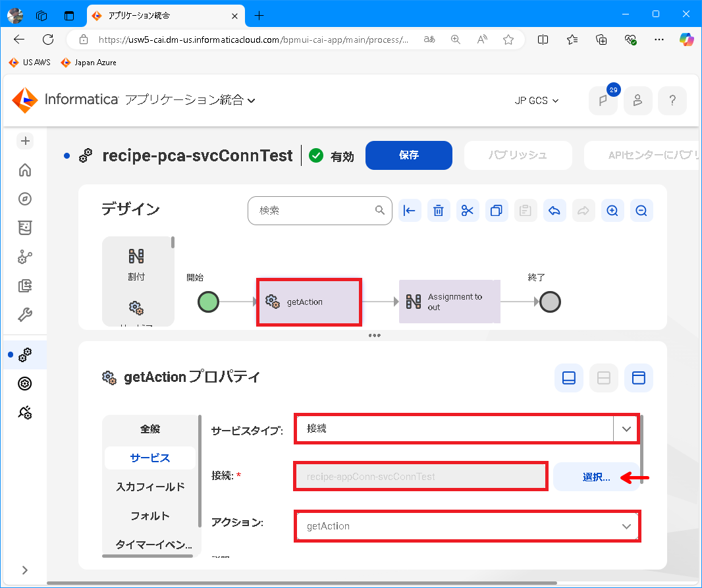702x588 pixels.
Task: Zoom out on the design canvas
Action: [x=641, y=210]
